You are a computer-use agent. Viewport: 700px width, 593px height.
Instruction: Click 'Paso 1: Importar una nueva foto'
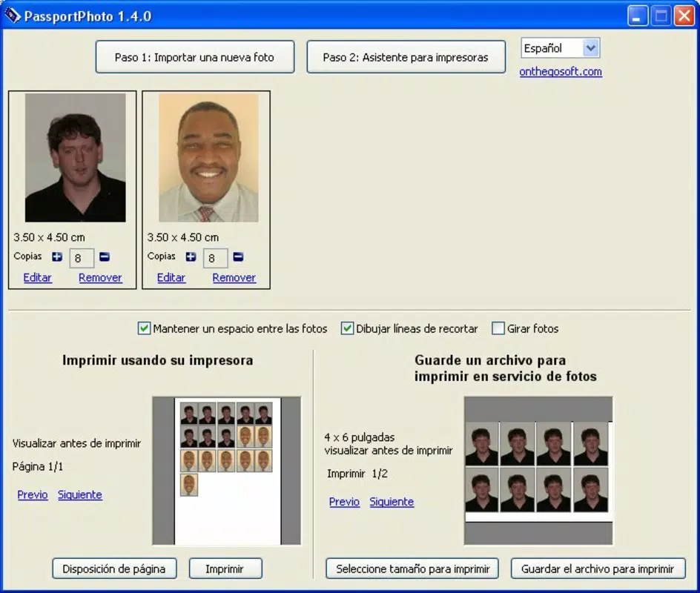[194, 57]
